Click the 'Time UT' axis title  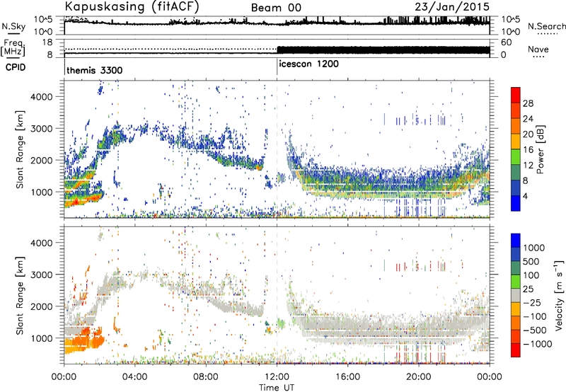coord(277,388)
